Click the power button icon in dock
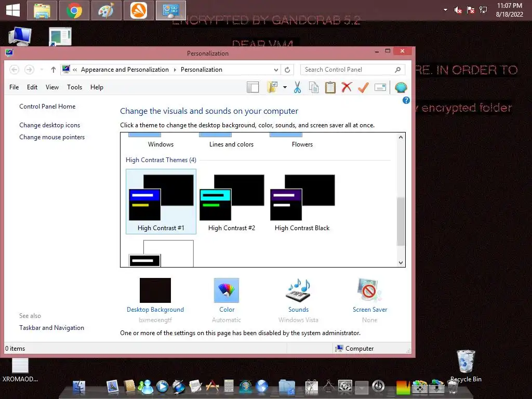The height and width of the screenshot is (399, 532). click(378, 386)
